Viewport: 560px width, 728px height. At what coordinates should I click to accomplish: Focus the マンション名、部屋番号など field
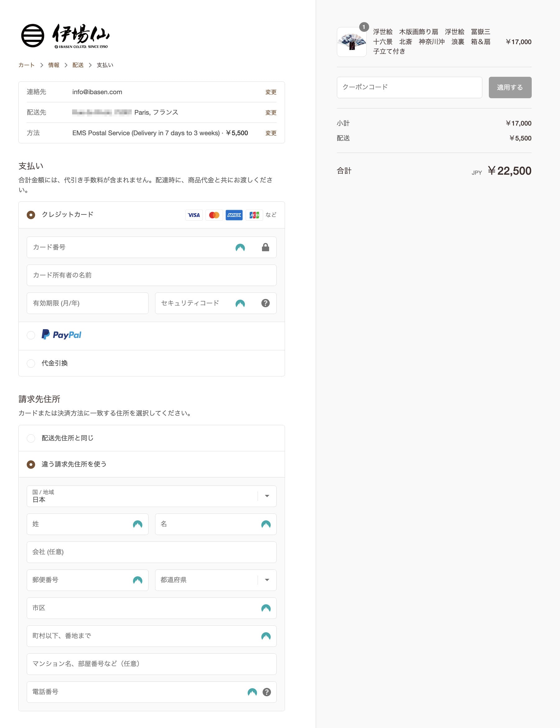[151, 664]
